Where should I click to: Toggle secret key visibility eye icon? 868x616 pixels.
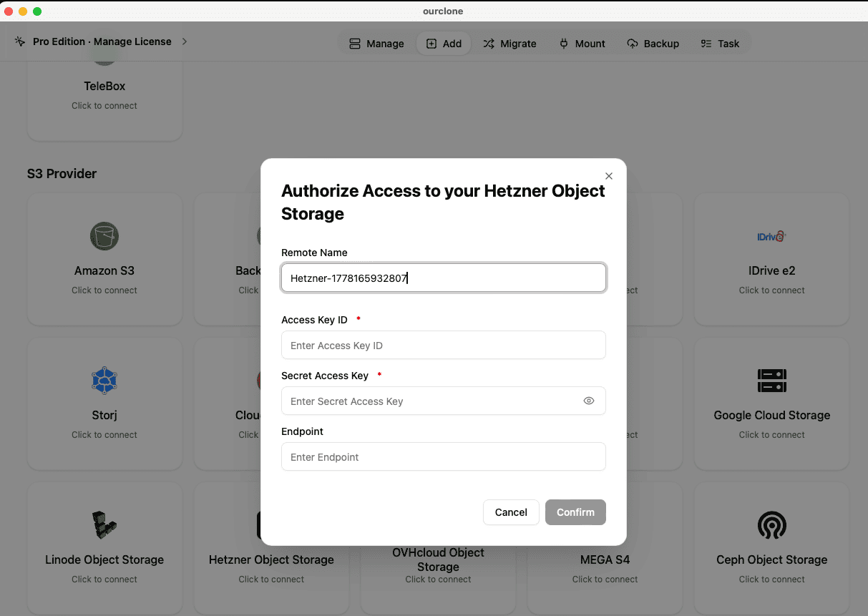(x=589, y=401)
